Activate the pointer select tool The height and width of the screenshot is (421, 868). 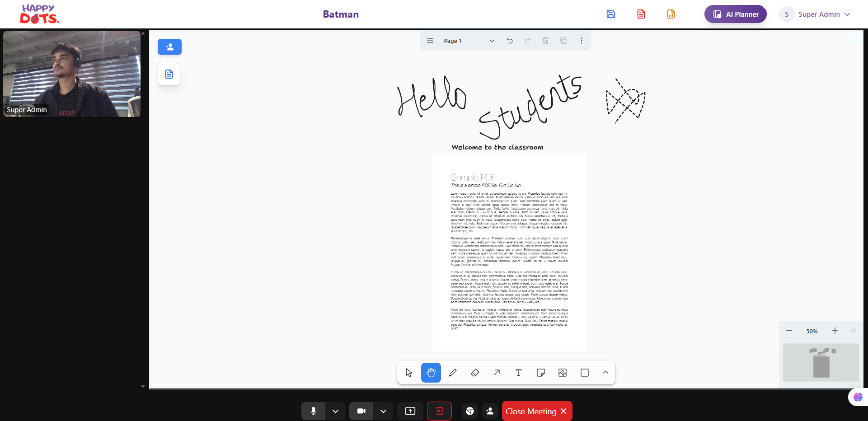click(409, 373)
